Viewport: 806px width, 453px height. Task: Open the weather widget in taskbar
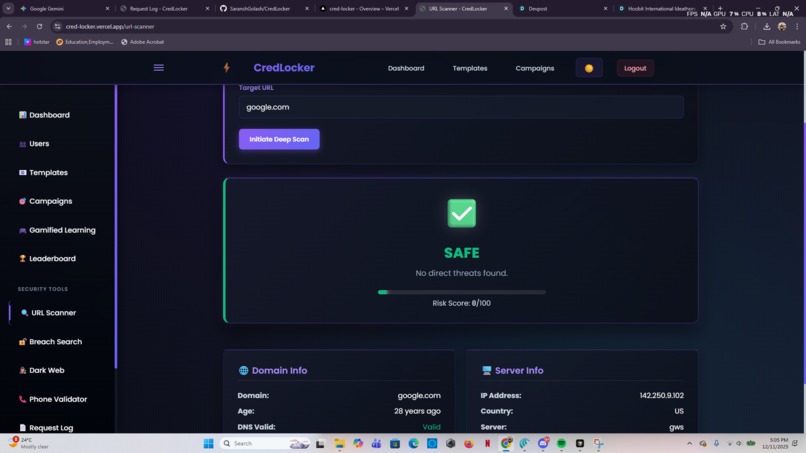tap(28, 443)
